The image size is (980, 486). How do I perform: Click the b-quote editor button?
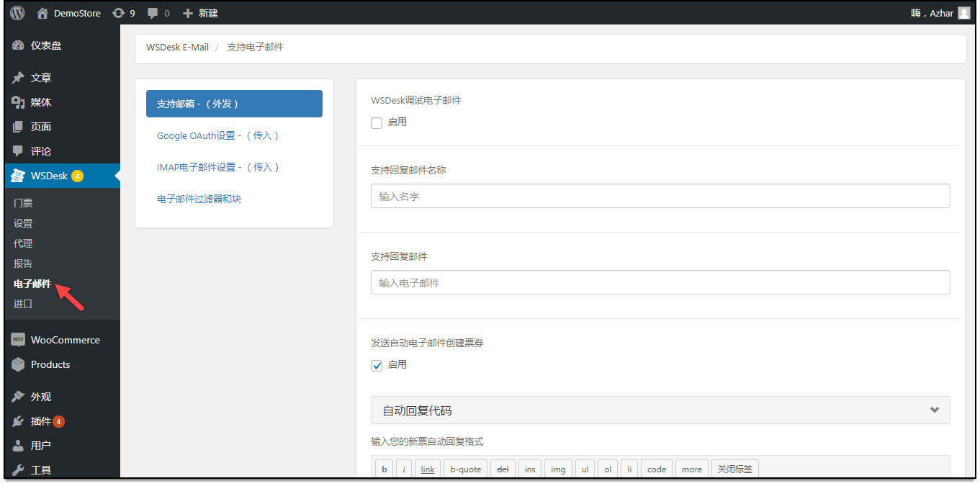[x=466, y=469]
